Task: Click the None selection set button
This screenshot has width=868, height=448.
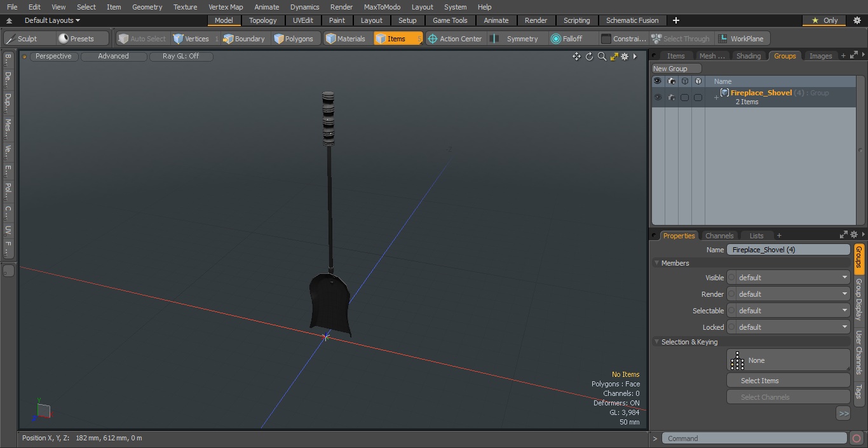Action: (788, 360)
